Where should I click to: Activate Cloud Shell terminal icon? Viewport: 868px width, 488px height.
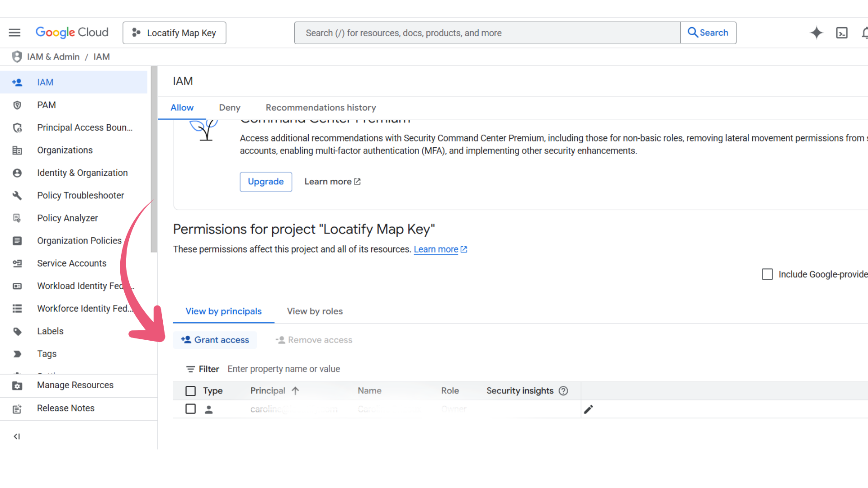pyautogui.click(x=842, y=33)
